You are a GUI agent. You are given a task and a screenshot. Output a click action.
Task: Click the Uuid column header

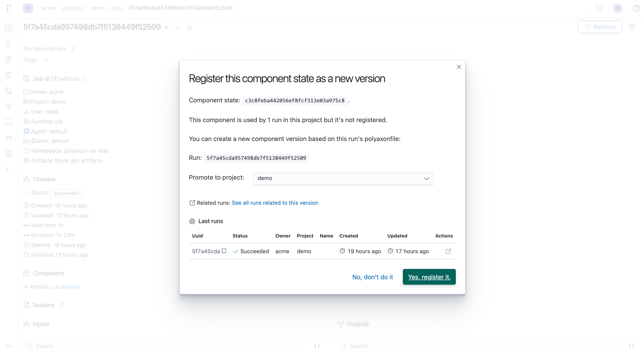[197, 236]
